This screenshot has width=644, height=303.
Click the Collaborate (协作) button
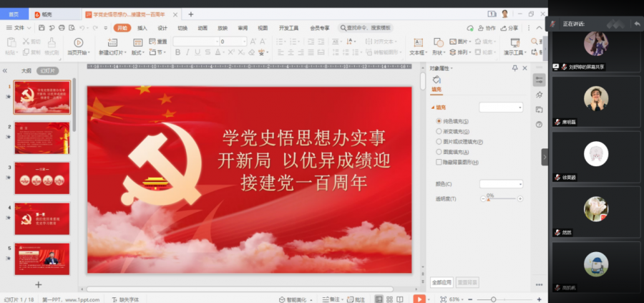pos(487,28)
